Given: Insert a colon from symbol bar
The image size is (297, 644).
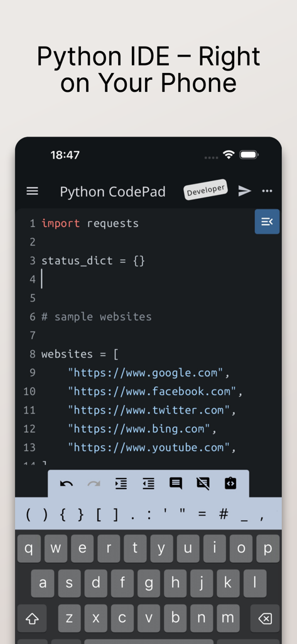Looking at the screenshot, I should pos(148,514).
